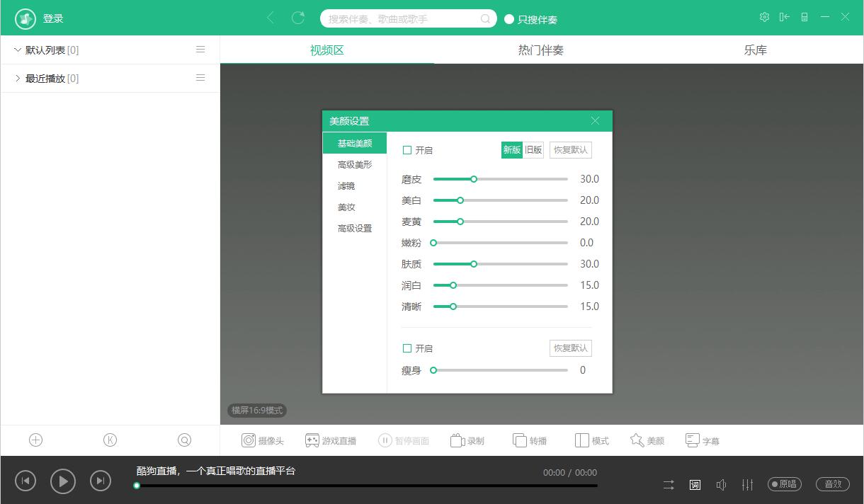Open the audio mixer sliders icon
The height and width of the screenshot is (504, 864).
pos(747,485)
